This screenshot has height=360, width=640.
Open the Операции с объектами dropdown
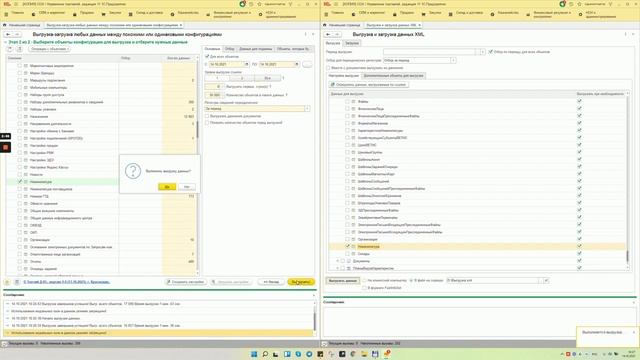click(49, 49)
